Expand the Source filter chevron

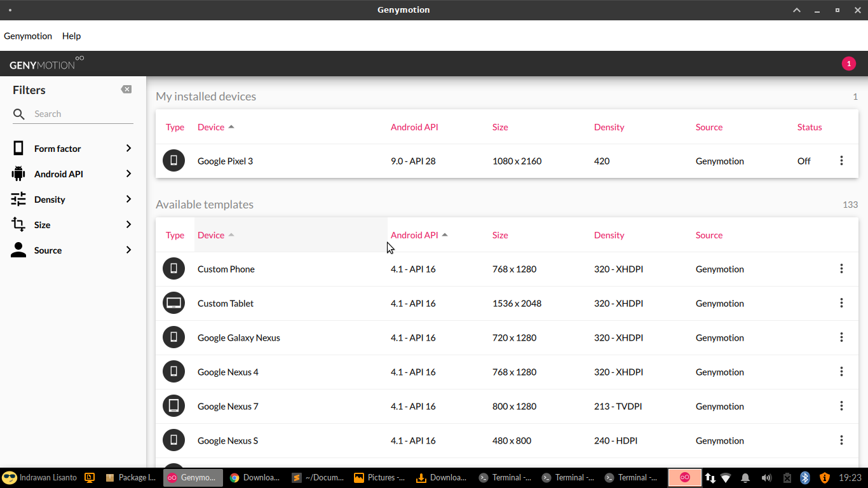(x=128, y=250)
